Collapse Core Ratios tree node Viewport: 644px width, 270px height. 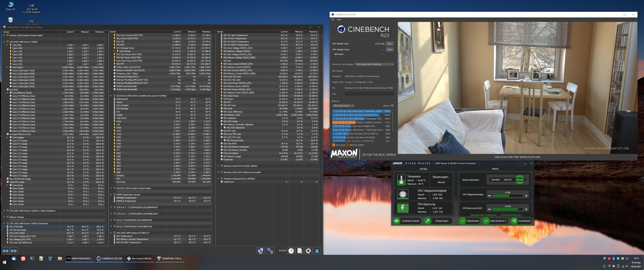coord(7,185)
